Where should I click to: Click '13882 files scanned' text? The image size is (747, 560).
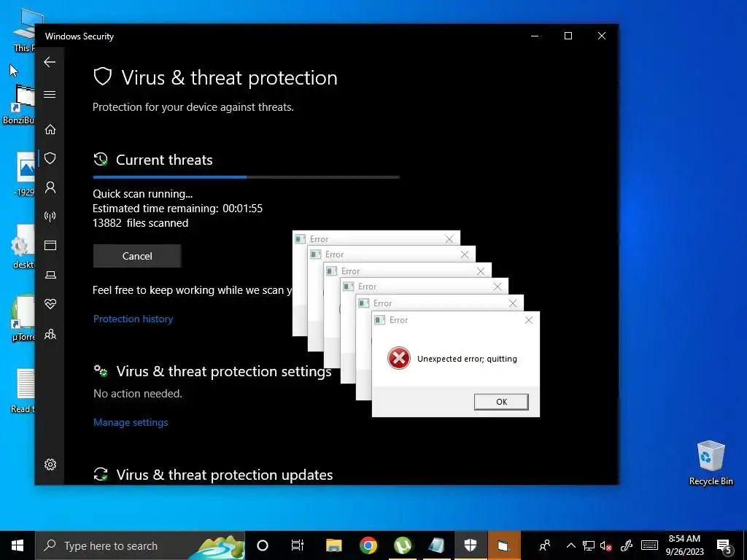pyautogui.click(x=141, y=223)
